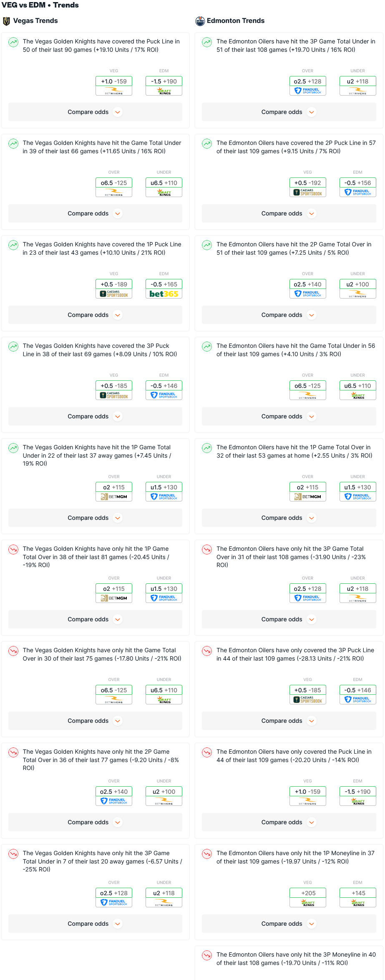This screenshot has height=980, width=385.
Task: Click the Vegas Golden Knights logo icon
Action: [6, 21]
